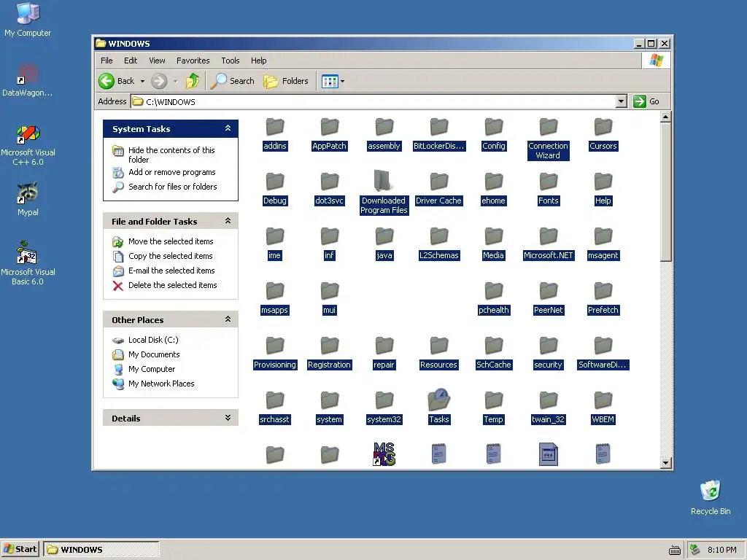Select the Temp folder icon
This screenshot has height=560, width=747.
point(494,400)
